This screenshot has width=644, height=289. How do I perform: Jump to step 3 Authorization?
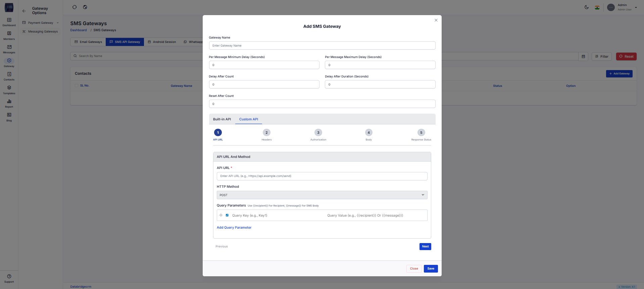pos(318,133)
